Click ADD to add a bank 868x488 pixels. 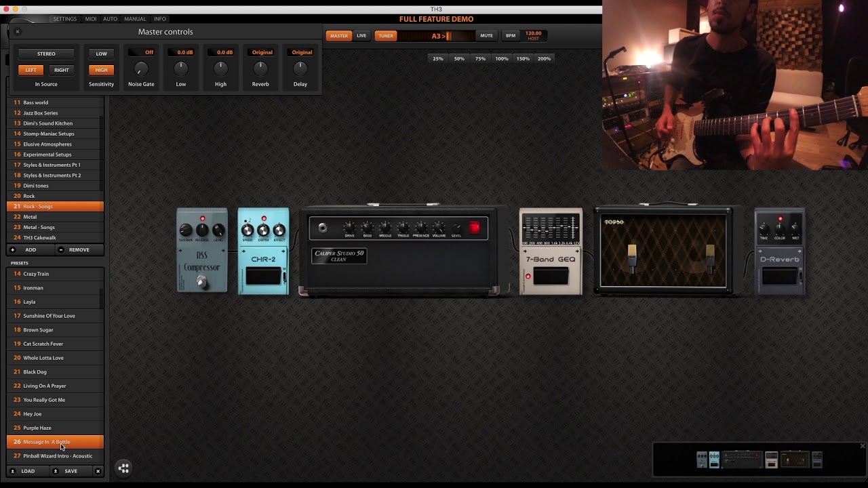click(31, 249)
